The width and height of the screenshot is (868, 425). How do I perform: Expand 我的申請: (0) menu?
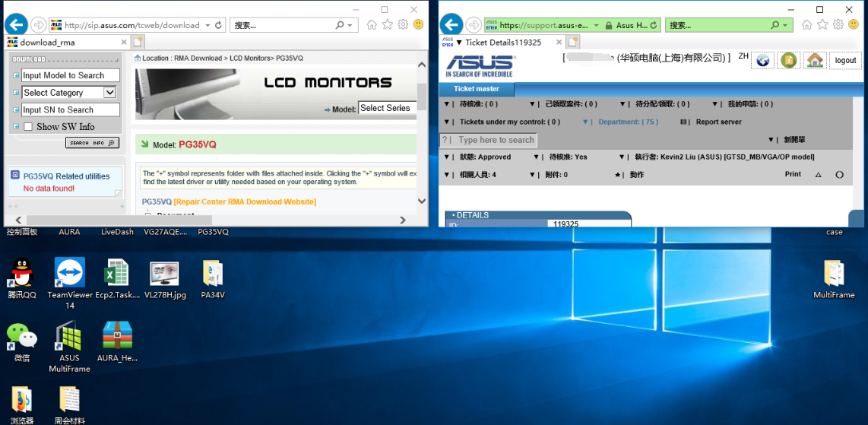coord(743,104)
